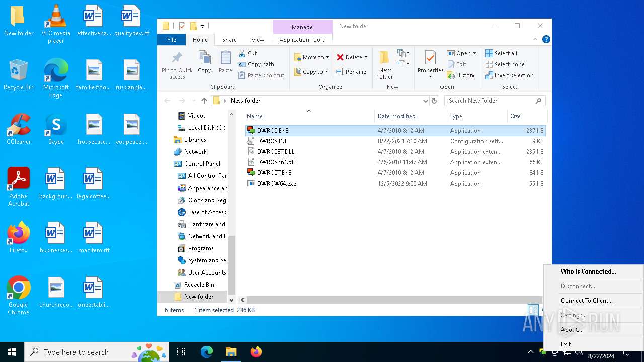644x362 pixels.
Task: Select Network in navigation pane
Action: tap(190, 152)
